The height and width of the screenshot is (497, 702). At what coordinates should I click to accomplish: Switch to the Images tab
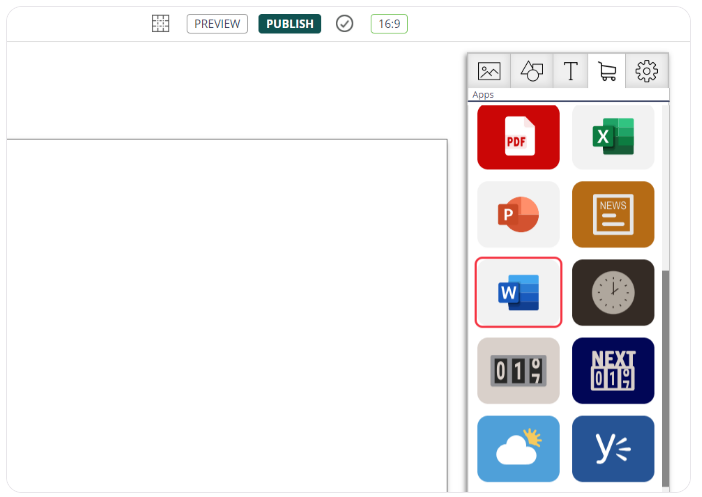coord(489,71)
